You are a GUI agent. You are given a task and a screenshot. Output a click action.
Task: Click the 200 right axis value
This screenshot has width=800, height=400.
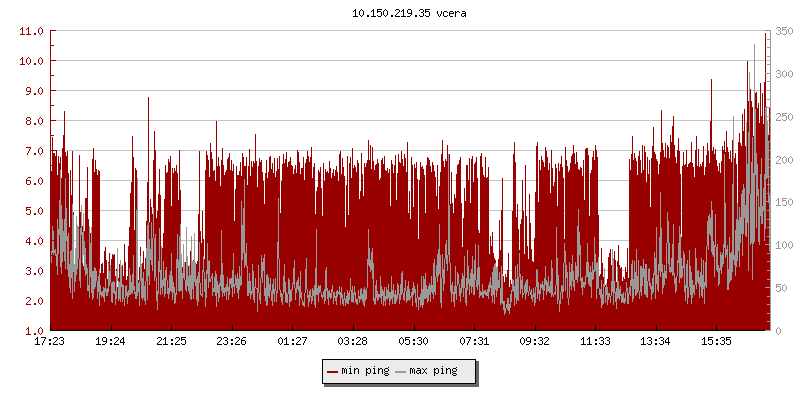point(782,160)
